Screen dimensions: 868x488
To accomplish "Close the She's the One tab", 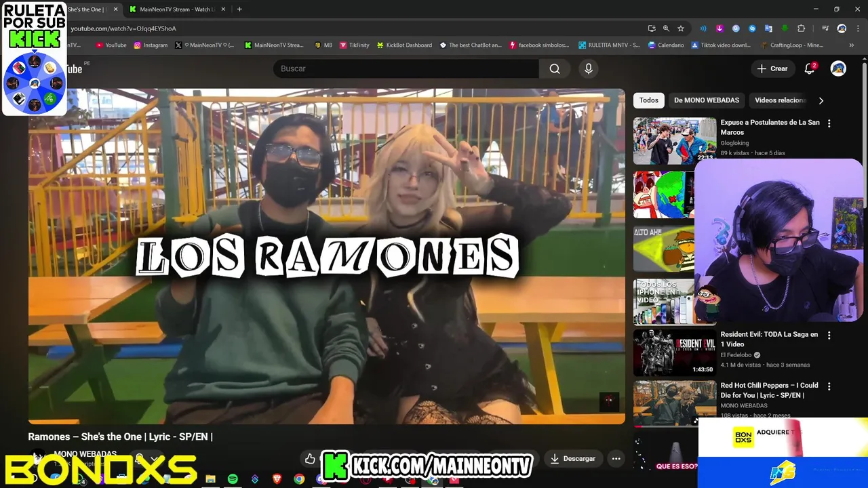I will tap(115, 9).
